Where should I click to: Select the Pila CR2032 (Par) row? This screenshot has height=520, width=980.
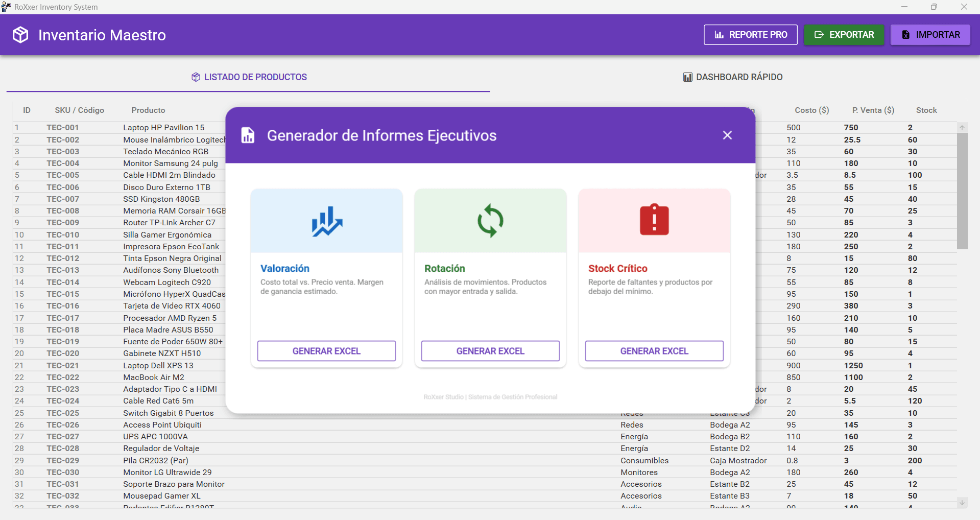coord(485,461)
